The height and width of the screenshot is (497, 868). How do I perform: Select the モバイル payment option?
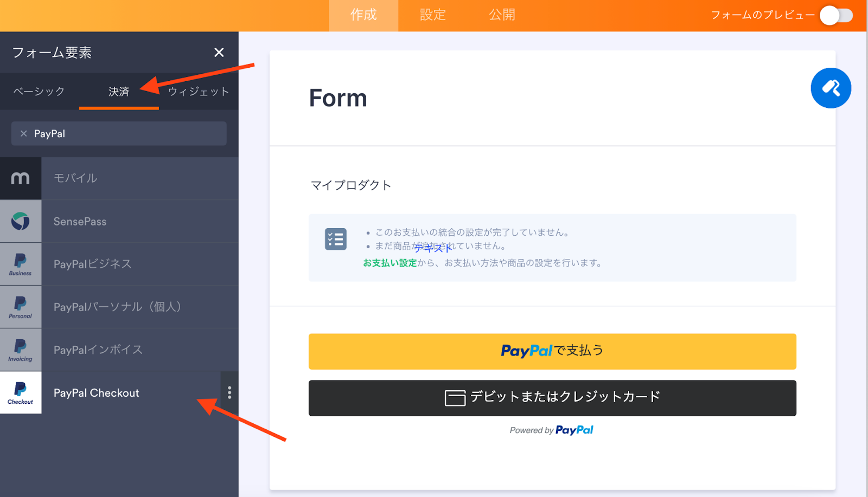pyautogui.click(x=119, y=178)
